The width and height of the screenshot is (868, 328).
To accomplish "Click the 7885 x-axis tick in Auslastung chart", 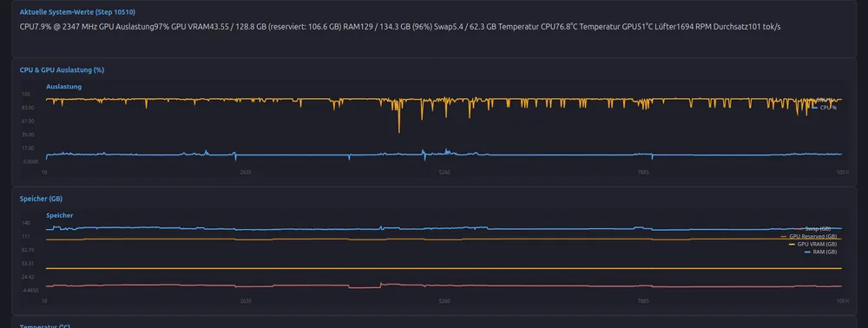I will [642, 172].
